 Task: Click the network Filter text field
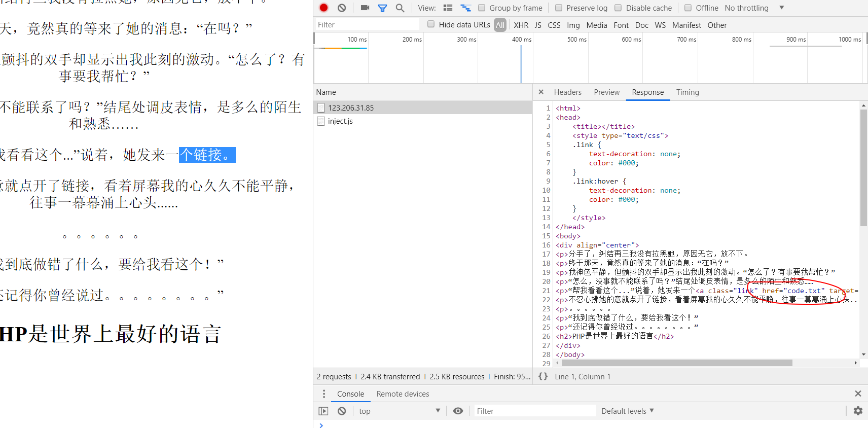[367, 24]
